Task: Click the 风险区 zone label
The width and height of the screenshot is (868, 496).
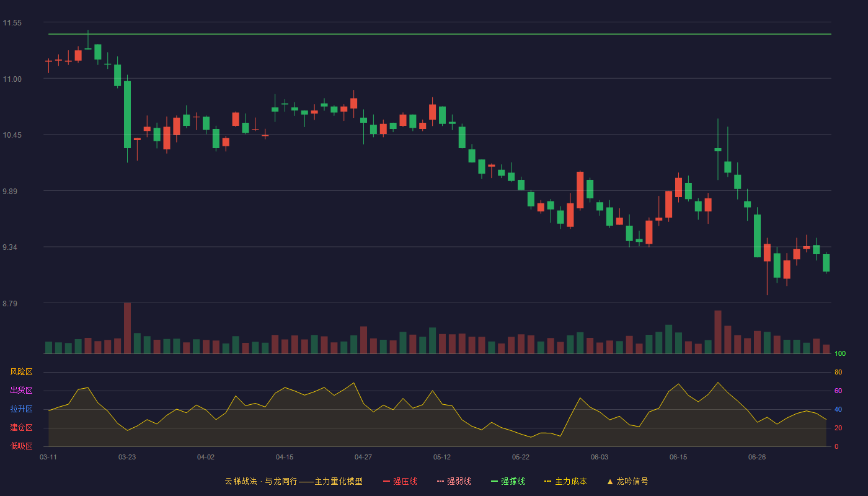Action: [x=21, y=372]
